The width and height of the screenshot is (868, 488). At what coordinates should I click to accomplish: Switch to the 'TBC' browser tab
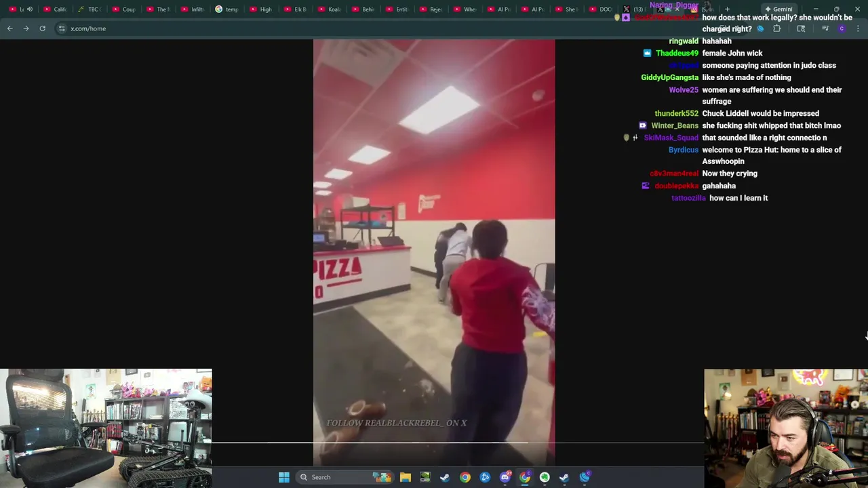tap(90, 9)
